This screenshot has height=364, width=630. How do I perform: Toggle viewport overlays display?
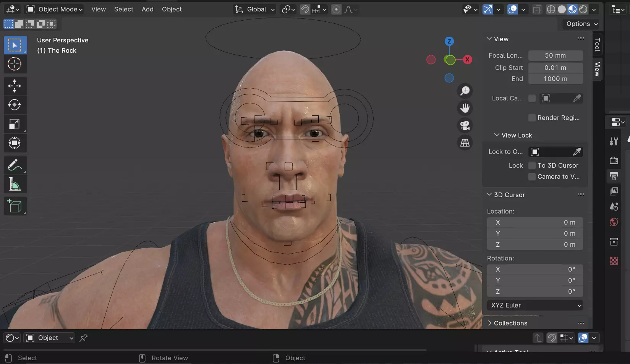pyautogui.click(x=512, y=9)
